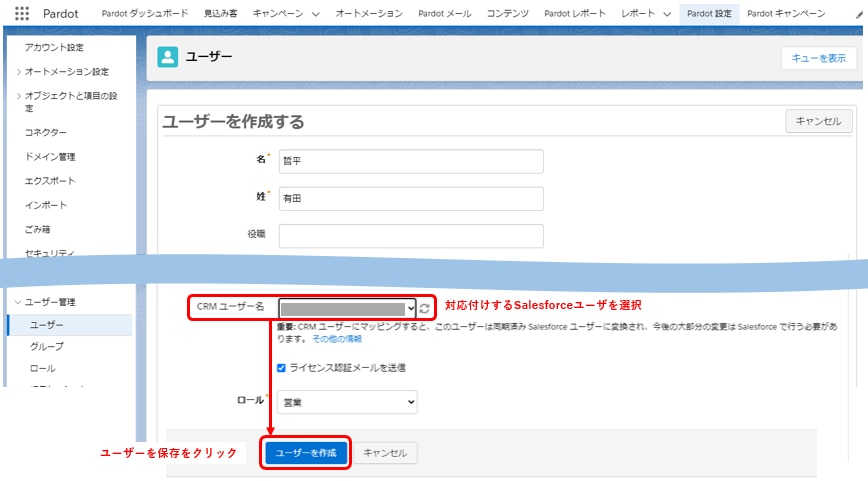
Task: Collapse the ユーザー管理 sidebar section
Action: (x=18, y=302)
